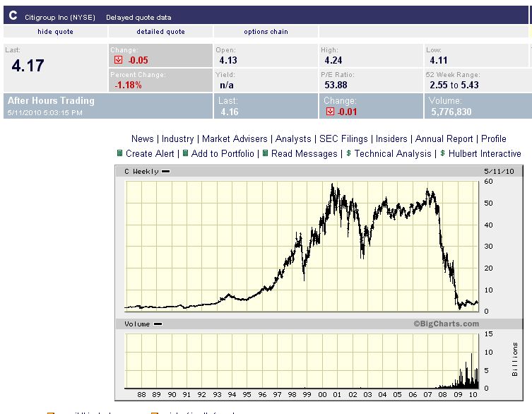Click the dollar icon beside Technical Analysis
The width and height of the screenshot is (532, 414).
(x=348, y=153)
